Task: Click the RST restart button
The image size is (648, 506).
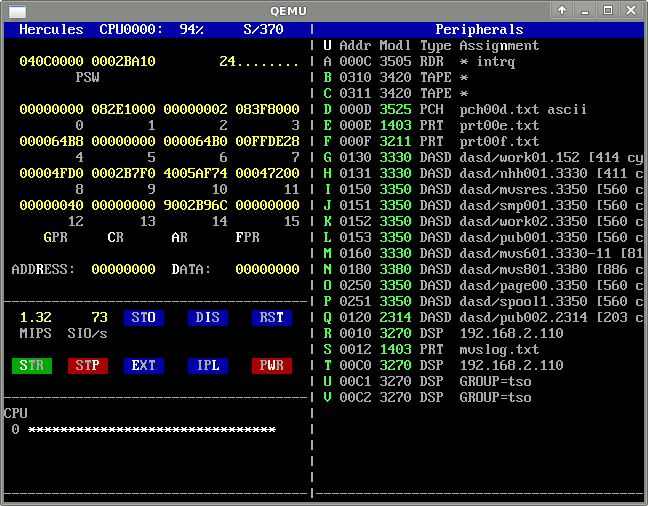Action: click(272, 318)
